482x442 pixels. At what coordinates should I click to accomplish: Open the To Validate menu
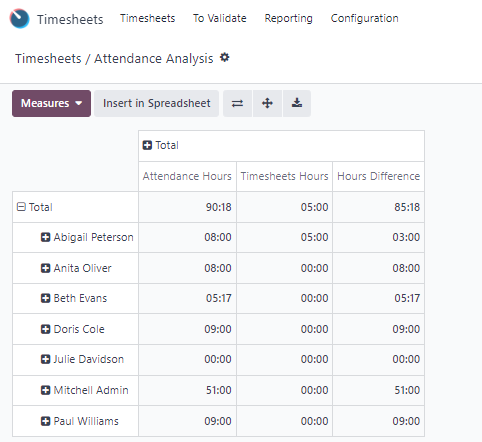220,18
